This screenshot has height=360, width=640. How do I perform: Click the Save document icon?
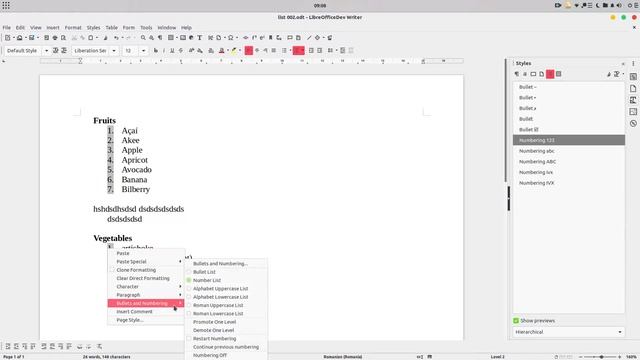point(31,38)
